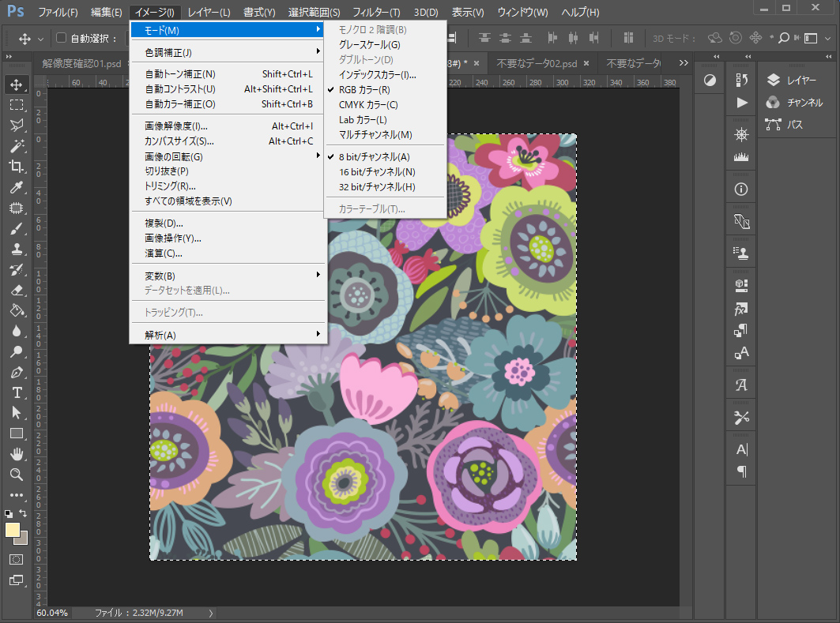Enable the 自動選択 checkbox
The height and width of the screenshot is (623, 840).
coord(61,37)
